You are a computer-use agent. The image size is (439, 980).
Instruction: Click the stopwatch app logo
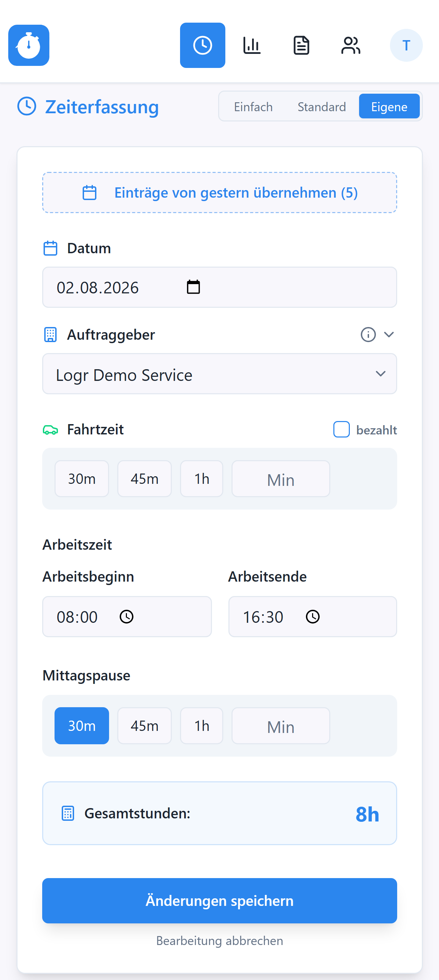(x=29, y=45)
